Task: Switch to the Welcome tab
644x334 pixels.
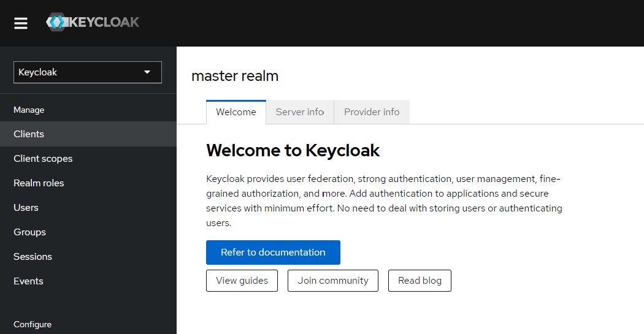Action: (x=236, y=112)
